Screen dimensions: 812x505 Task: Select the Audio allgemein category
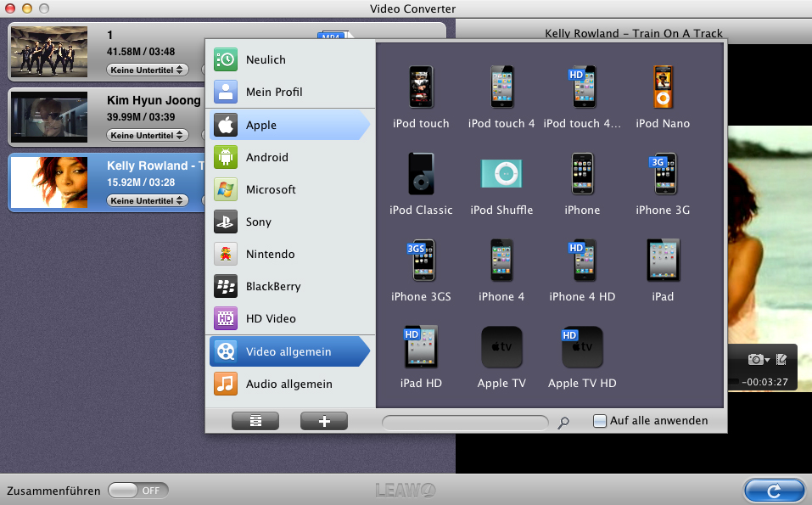coord(288,384)
